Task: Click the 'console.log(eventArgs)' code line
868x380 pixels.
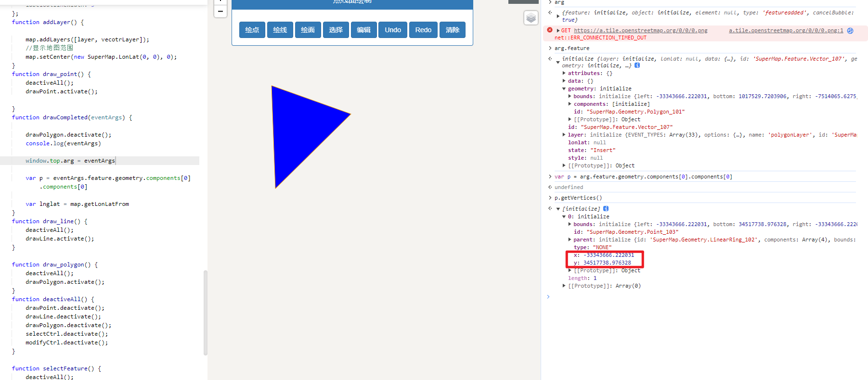Action: (63, 143)
